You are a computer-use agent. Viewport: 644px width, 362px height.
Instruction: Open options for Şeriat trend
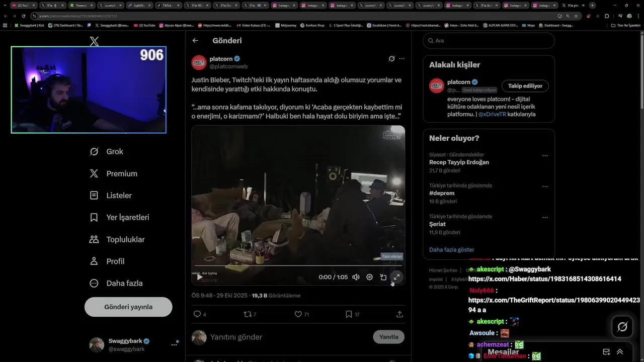click(545, 218)
